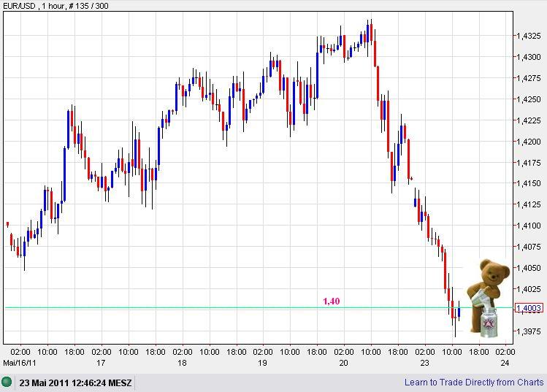The image size is (547, 392).
Task: Click the 1,4225 price axis label
Action: coord(529,120)
